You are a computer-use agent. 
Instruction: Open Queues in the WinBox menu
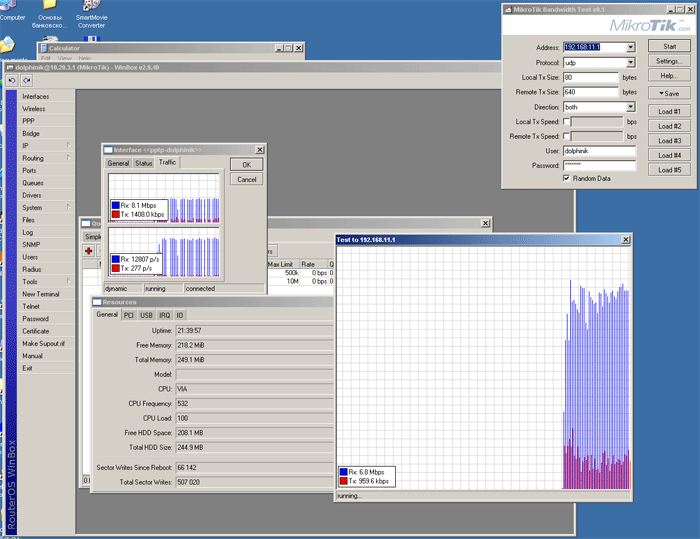pyautogui.click(x=46, y=183)
